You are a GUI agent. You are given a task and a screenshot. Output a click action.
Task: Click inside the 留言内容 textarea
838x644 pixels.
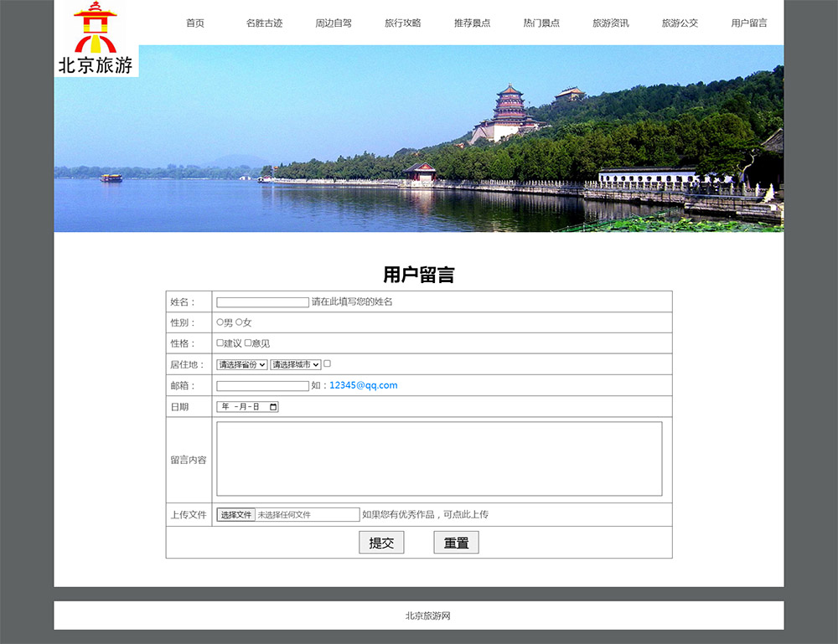(439, 459)
